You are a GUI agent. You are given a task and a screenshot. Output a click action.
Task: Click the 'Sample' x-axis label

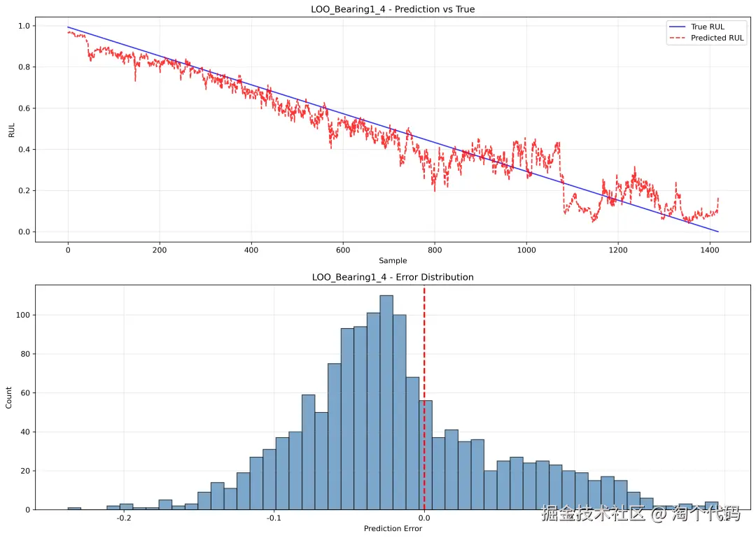pyautogui.click(x=393, y=261)
